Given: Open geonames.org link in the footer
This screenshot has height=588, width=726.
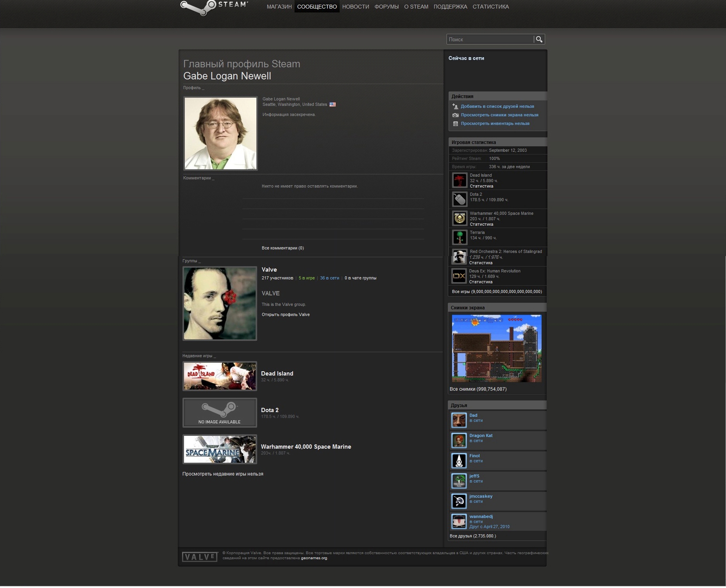Looking at the screenshot, I should point(314,558).
